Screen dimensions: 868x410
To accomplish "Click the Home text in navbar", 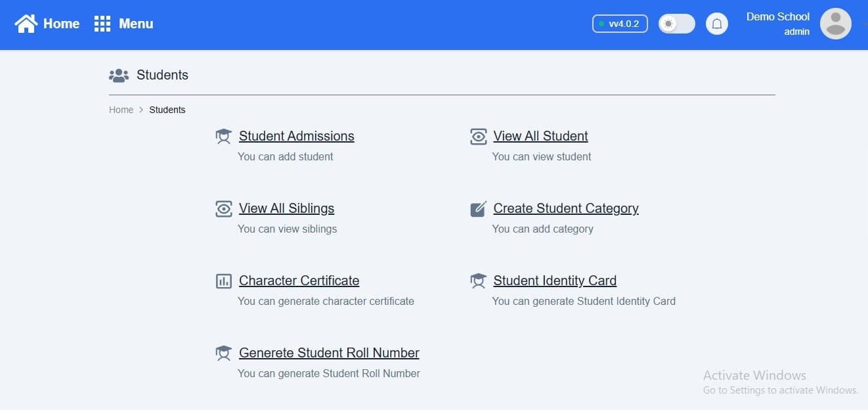I will tap(61, 24).
